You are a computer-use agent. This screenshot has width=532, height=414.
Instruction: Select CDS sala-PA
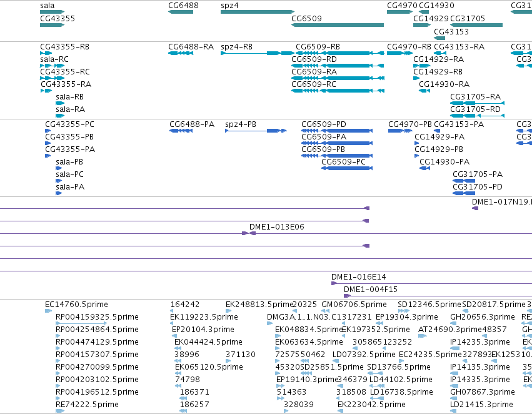pyautogui.click(x=59, y=193)
